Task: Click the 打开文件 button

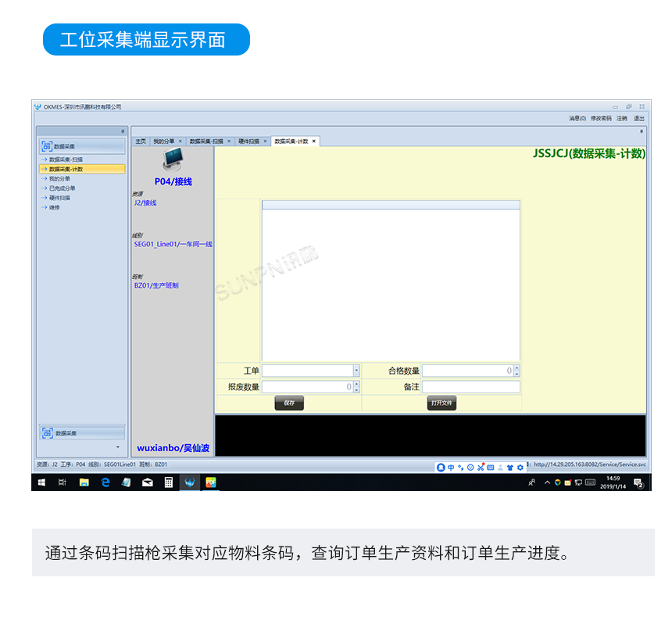Action: (x=441, y=403)
